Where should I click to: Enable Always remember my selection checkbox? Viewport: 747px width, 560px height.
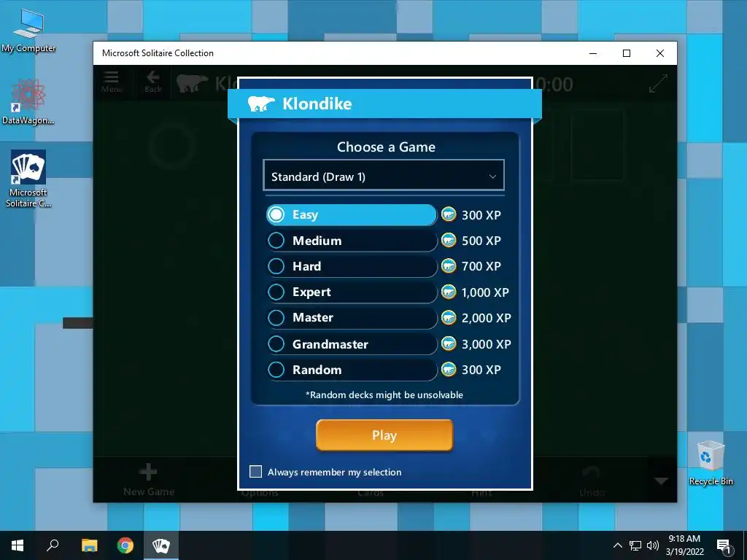pyautogui.click(x=256, y=472)
